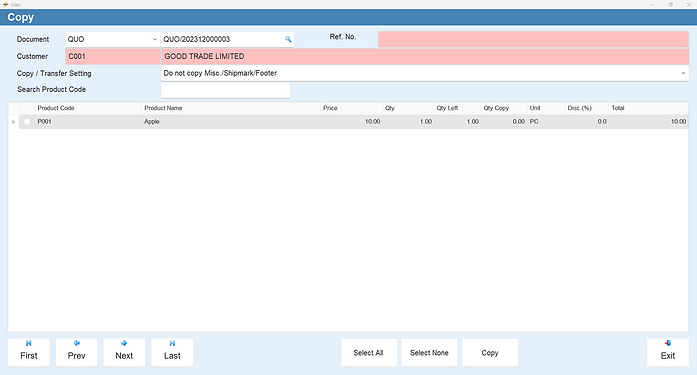Click the Unit column header

pyautogui.click(x=546, y=108)
